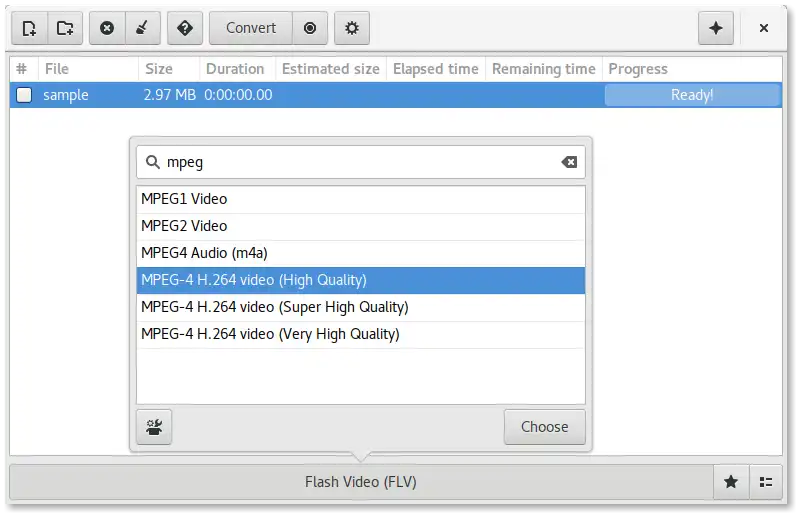Open Flash Video (FLV) format selector
The width and height of the screenshot is (796, 513).
360,482
